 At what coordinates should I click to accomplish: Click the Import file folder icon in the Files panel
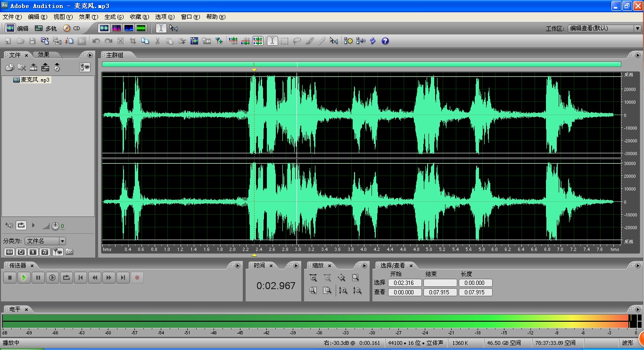tap(9, 67)
